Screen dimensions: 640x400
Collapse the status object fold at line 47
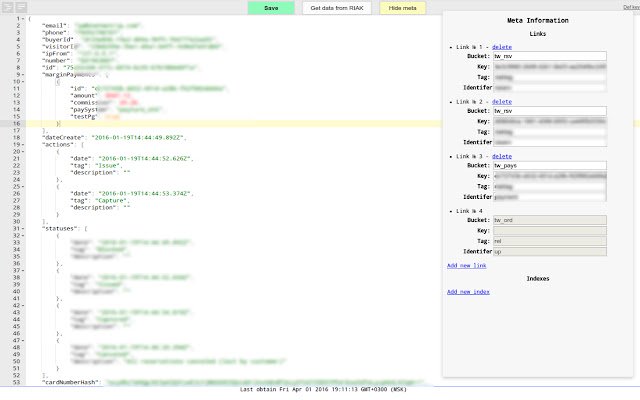23,340
